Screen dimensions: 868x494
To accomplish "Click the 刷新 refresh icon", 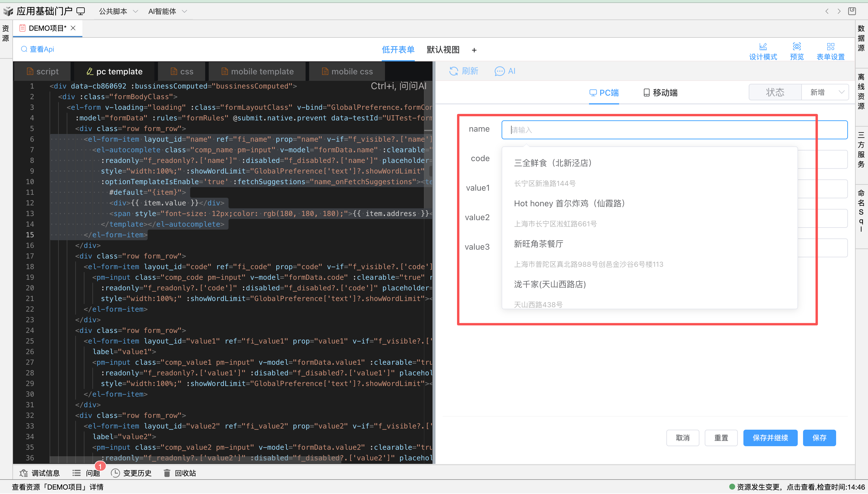I will pos(454,71).
